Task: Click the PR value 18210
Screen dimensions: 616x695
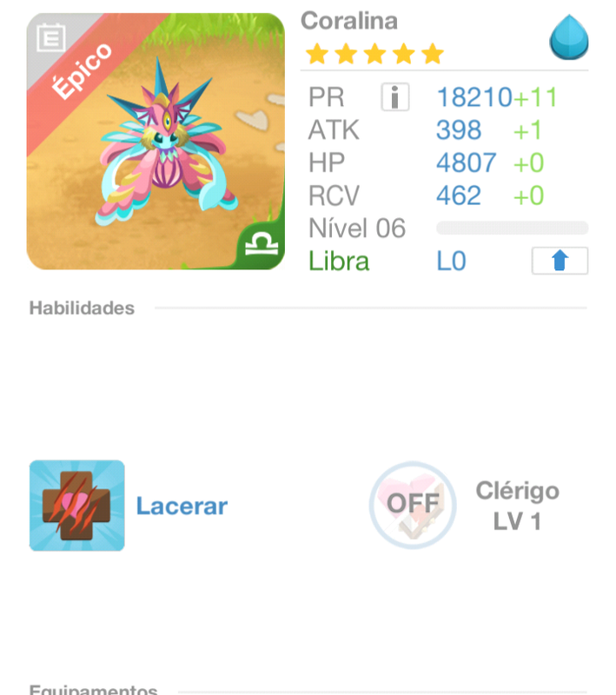Action: (474, 97)
